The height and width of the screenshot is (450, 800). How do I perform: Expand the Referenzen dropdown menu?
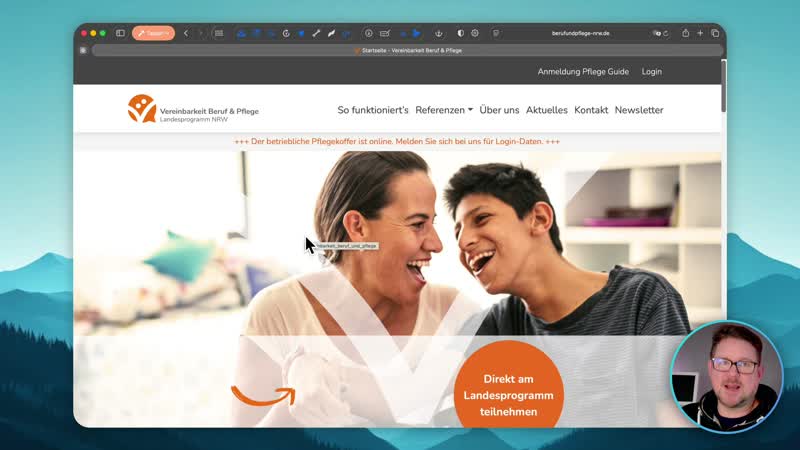click(444, 110)
